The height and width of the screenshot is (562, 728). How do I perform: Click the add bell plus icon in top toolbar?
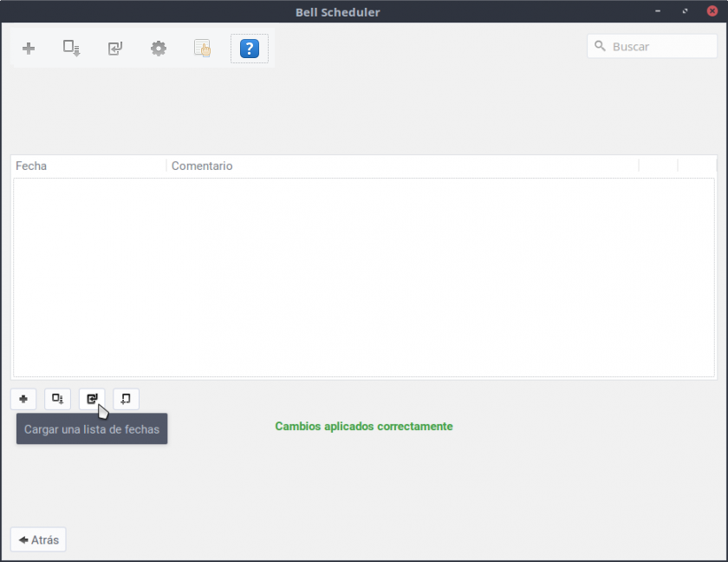tap(29, 49)
